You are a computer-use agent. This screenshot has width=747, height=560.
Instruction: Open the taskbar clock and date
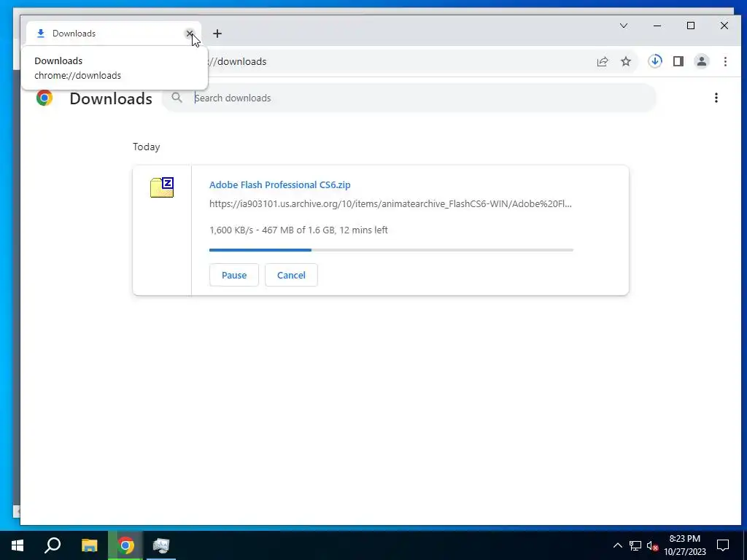[x=684, y=545]
